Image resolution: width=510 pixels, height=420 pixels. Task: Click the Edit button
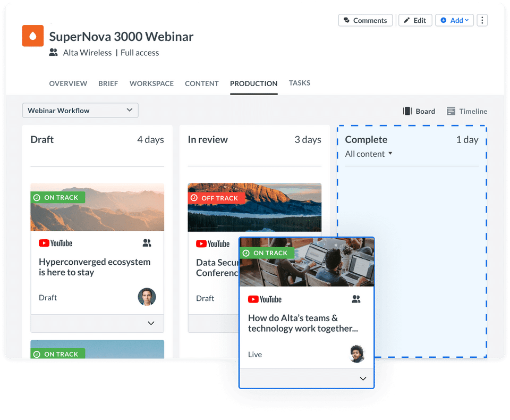coord(415,20)
